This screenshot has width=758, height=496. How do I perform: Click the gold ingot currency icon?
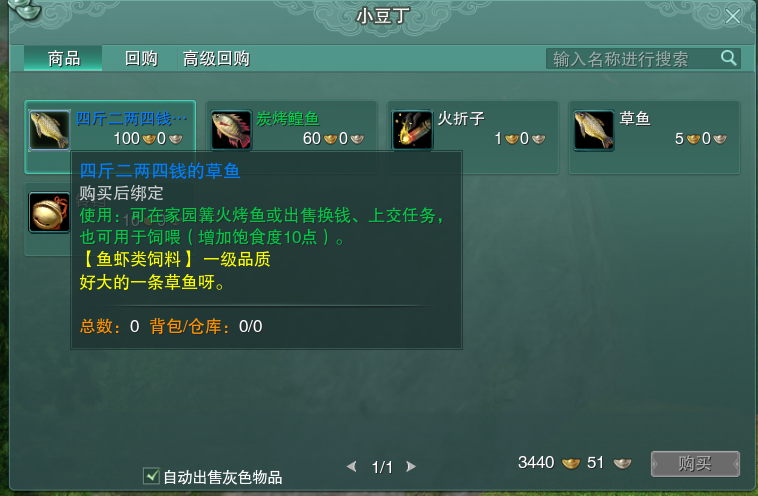coord(571,463)
